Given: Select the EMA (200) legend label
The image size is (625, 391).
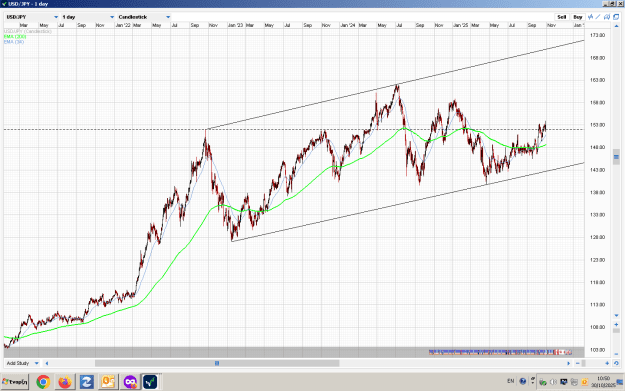Looking at the screenshot, I should click(x=15, y=36).
